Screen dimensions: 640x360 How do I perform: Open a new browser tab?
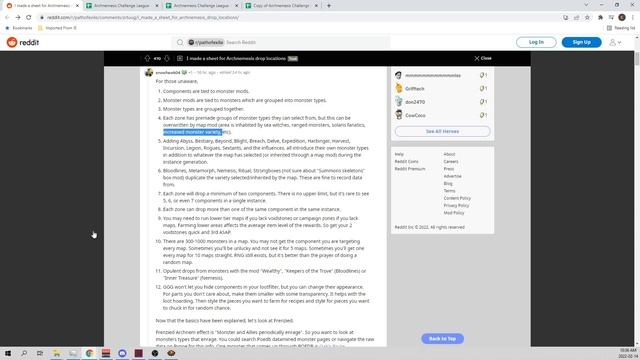coord(329,6)
